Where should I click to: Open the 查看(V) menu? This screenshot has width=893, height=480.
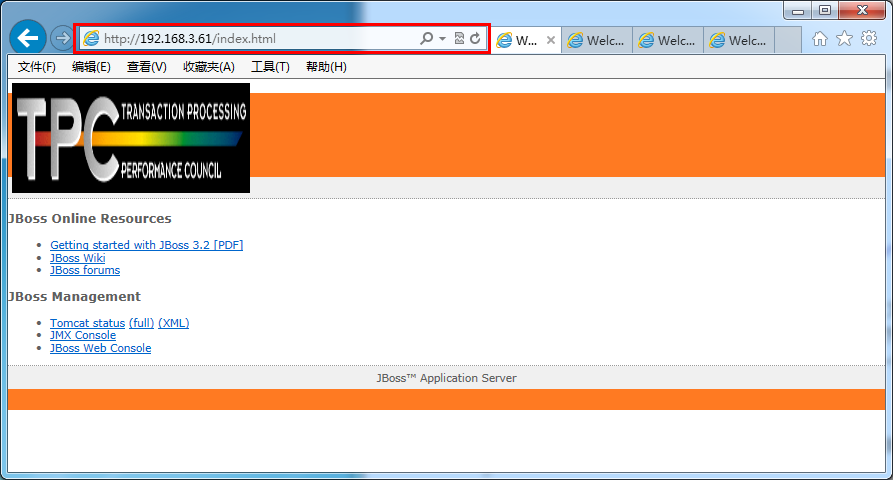(x=146, y=67)
